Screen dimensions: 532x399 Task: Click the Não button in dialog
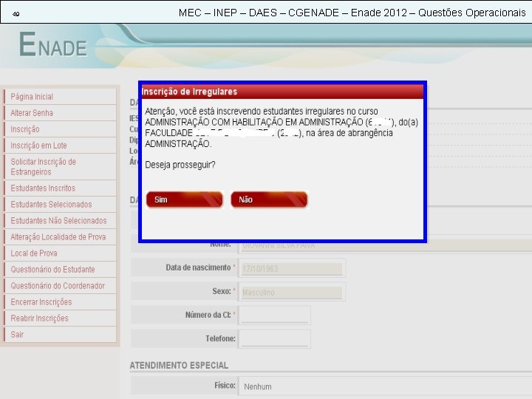[269, 199]
